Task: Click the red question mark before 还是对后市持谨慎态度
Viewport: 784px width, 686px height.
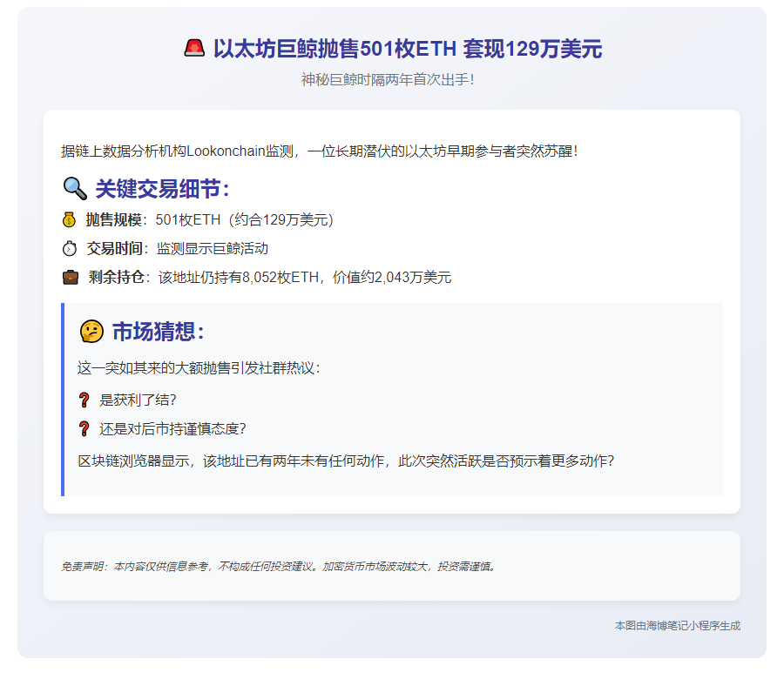Action: pyautogui.click(x=84, y=428)
